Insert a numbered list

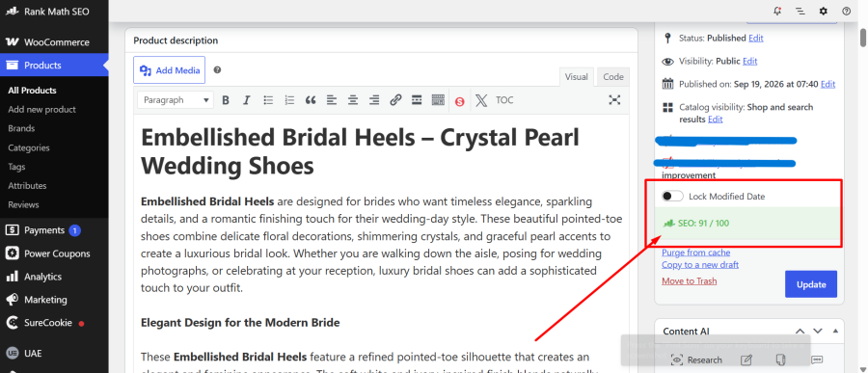point(289,100)
